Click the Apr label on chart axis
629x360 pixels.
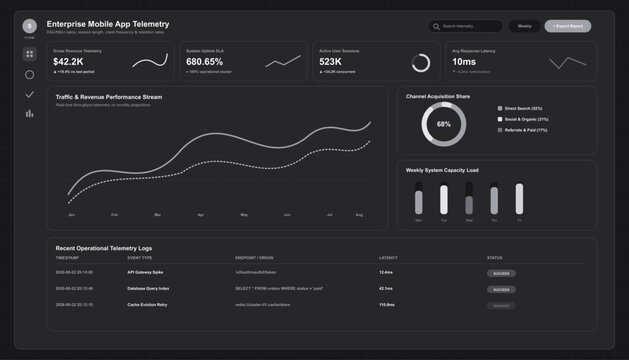(x=201, y=215)
